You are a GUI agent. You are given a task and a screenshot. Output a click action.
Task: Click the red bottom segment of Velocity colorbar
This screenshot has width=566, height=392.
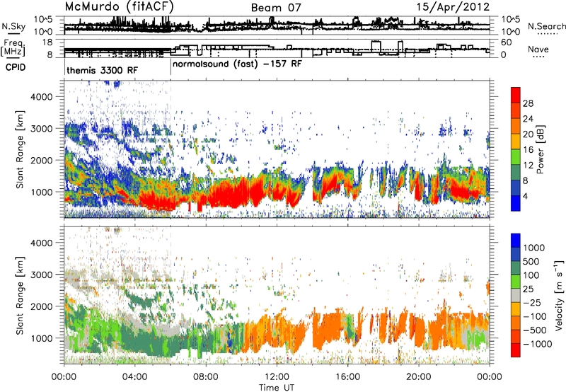pos(516,350)
